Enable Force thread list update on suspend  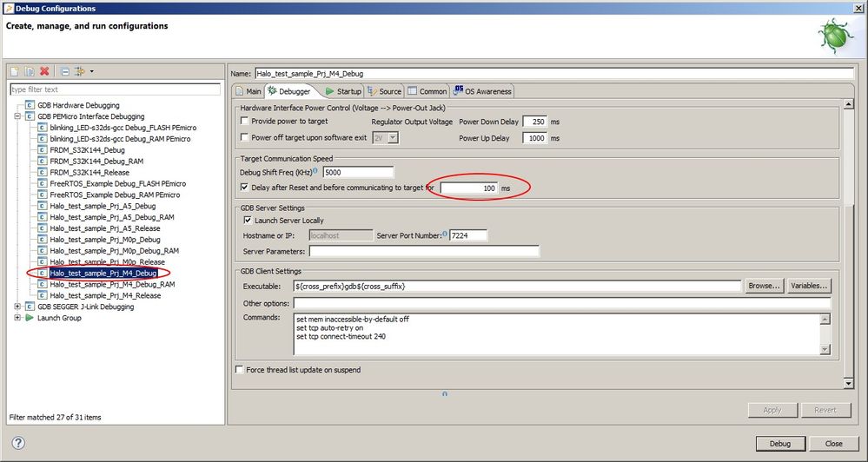tap(240, 370)
